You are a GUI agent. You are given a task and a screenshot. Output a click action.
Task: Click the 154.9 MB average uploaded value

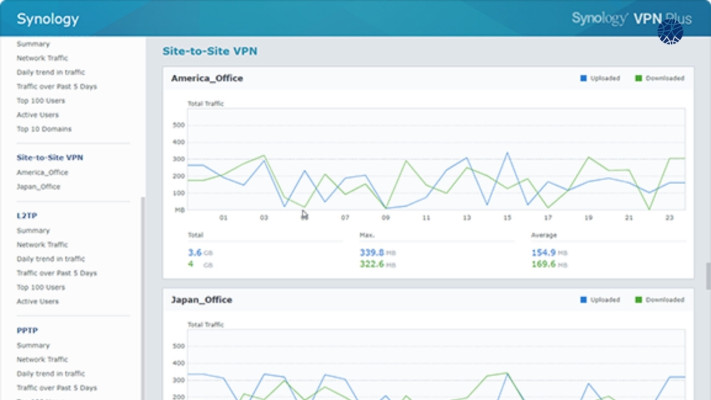549,253
